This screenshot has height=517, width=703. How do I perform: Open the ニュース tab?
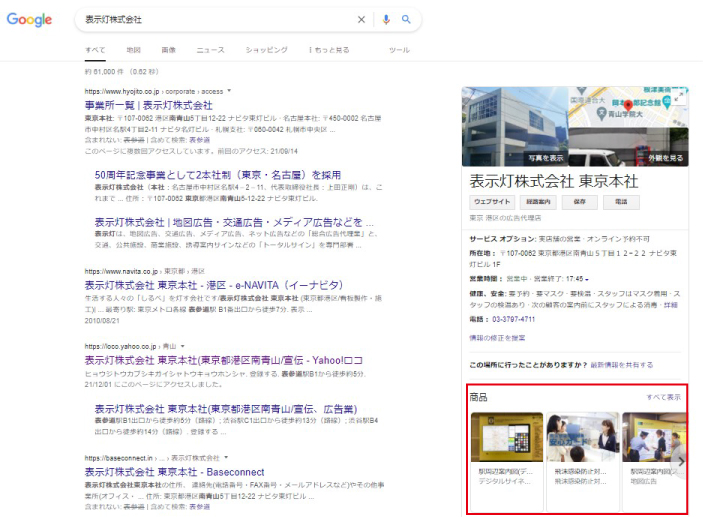pos(210,50)
